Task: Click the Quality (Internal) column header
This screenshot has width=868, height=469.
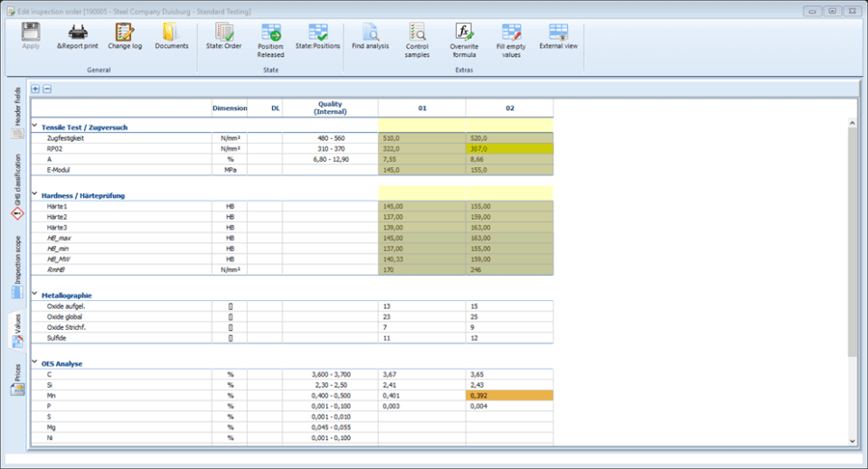Action: click(x=330, y=108)
